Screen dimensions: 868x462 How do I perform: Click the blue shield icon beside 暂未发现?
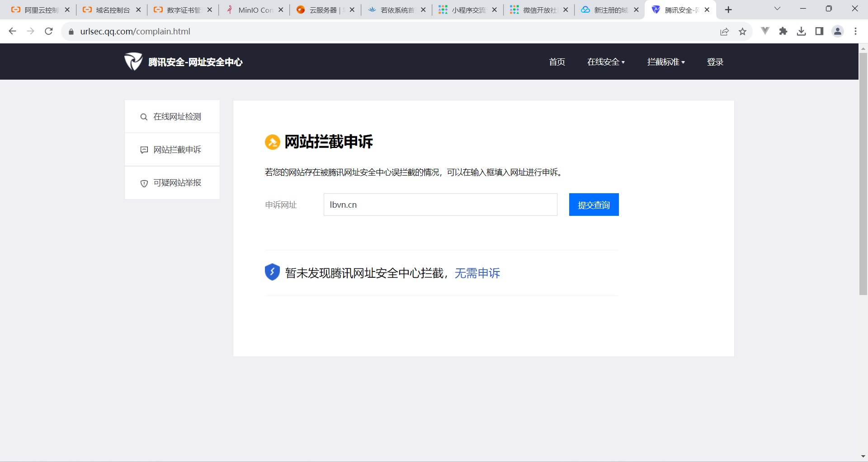pyautogui.click(x=272, y=272)
